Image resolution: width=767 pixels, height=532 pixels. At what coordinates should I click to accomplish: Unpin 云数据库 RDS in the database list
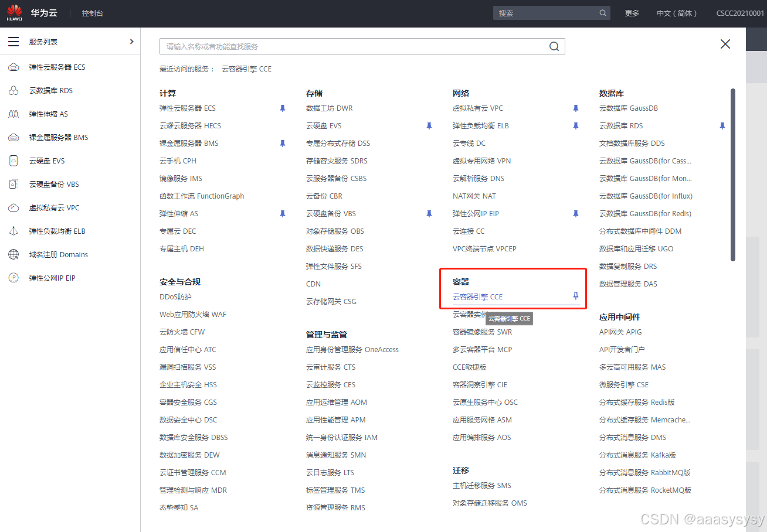pos(722,126)
